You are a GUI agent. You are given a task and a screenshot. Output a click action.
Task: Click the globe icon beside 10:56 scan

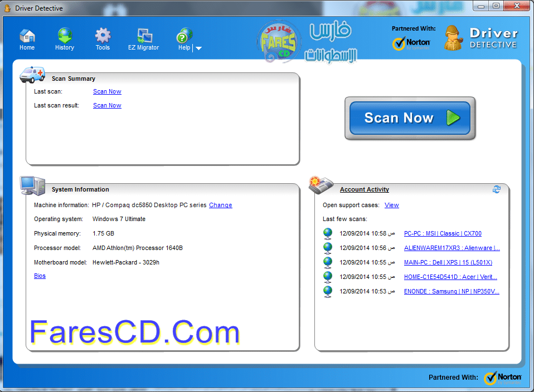click(328, 248)
